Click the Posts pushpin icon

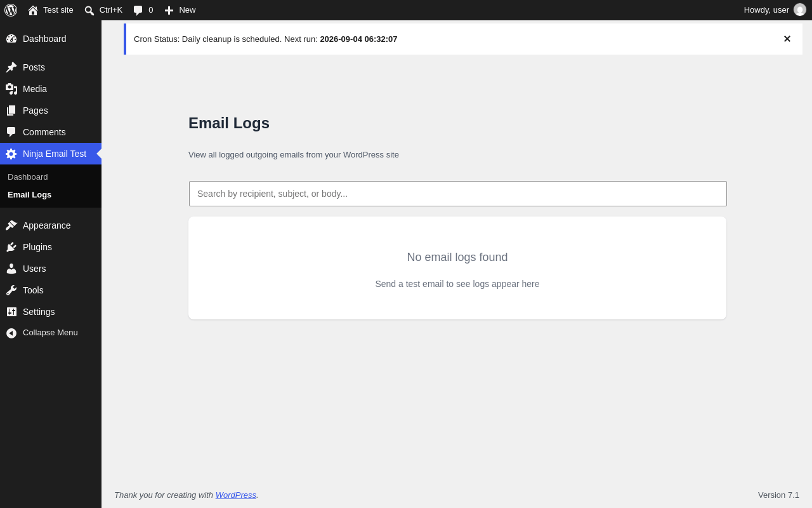tap(11, 67)
